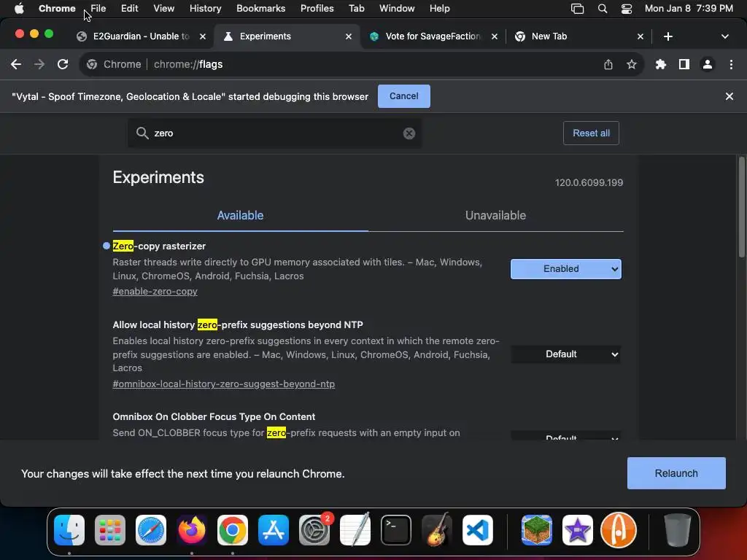747x560 pixels.
Task: Open a new tab with plus button
Action: point(668,36)
